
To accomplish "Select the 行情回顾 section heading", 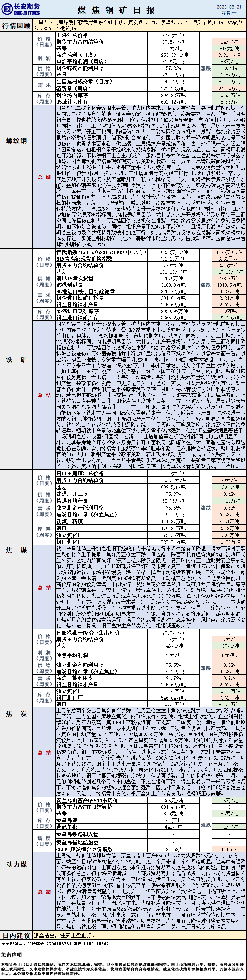I will (16, 26).
